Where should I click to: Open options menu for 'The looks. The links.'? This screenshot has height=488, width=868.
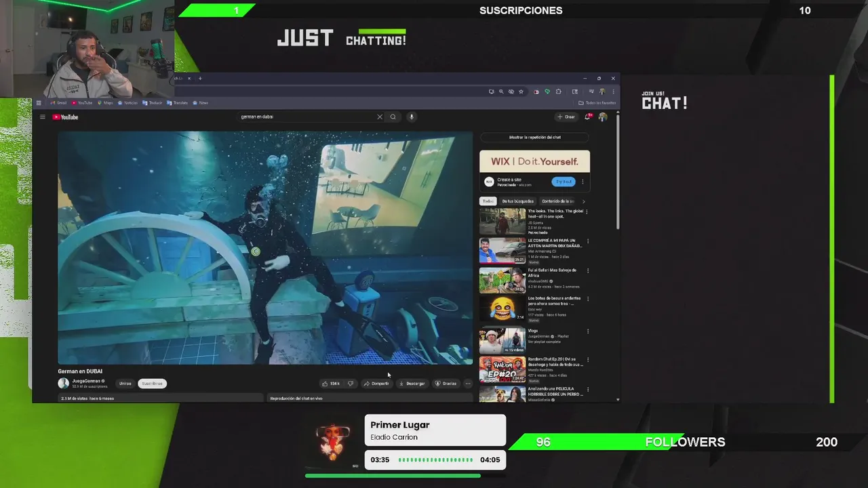coord(587,211)
